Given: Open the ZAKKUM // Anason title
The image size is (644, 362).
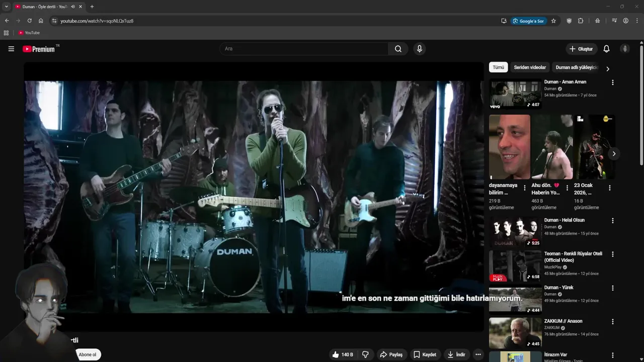Looking at the screenshot, I should [563, 321].
